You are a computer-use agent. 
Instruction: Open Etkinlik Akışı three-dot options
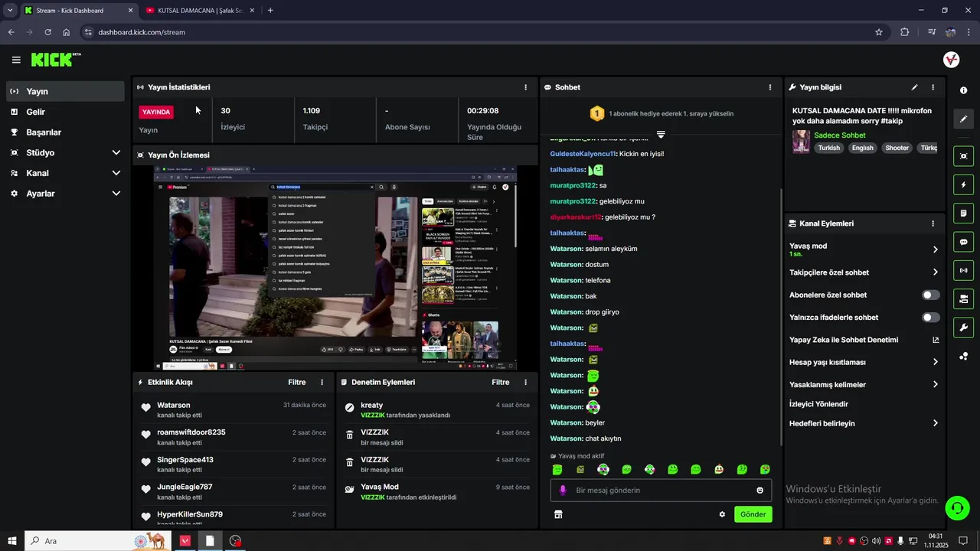(x=322, y=382)
